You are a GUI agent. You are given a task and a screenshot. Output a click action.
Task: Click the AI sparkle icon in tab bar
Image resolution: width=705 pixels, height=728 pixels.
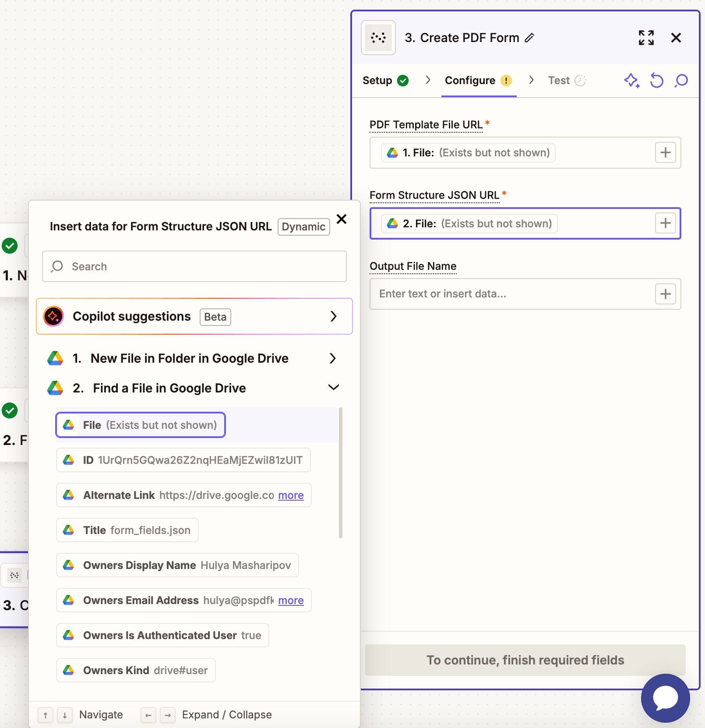click(631, 81)
